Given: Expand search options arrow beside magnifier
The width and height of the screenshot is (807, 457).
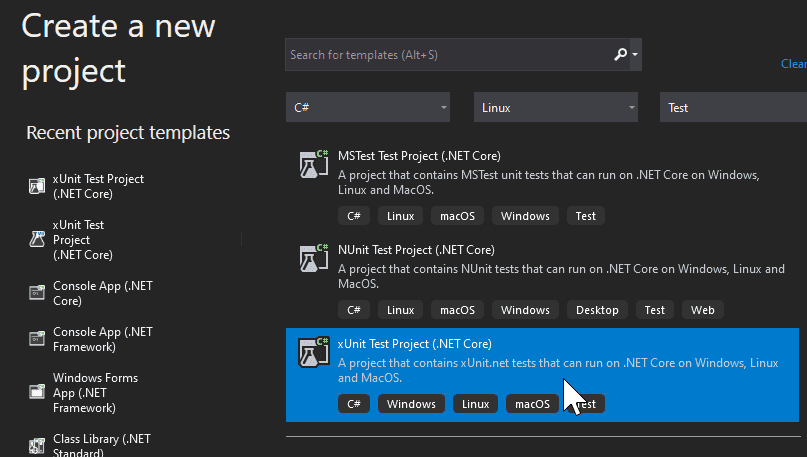Looking at the screenshot, I should (x=635, y=55).
